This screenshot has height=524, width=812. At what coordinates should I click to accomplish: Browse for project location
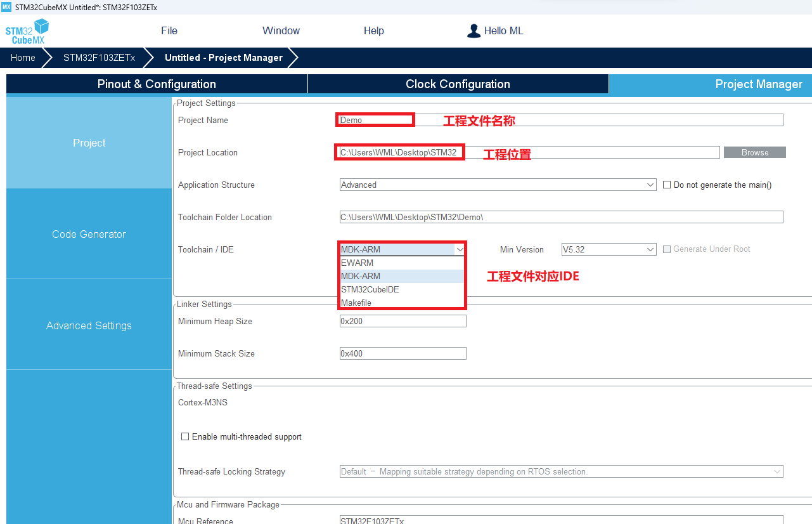click(755, 152)
